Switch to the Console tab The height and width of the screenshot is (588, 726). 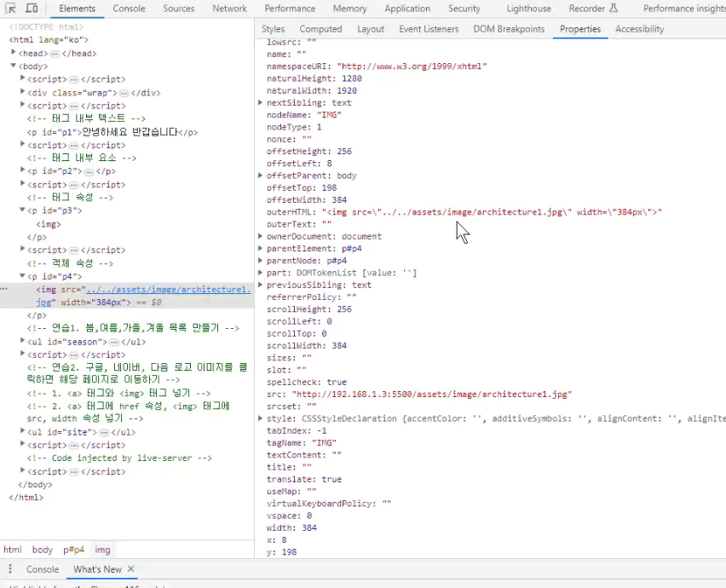[x=129, y=9]
